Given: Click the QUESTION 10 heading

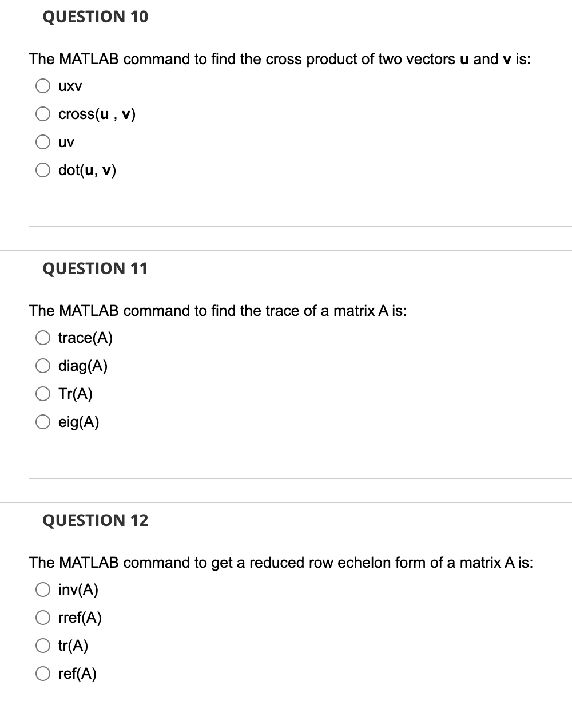Looking at the screenshot, I should pos(95,17).
